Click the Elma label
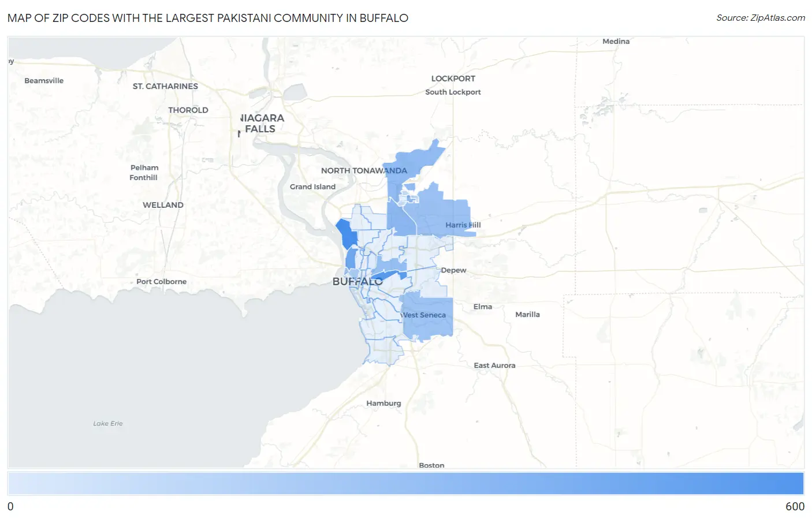Image resolution: width=812 pixels, height=519 pixels. point(483,307)
